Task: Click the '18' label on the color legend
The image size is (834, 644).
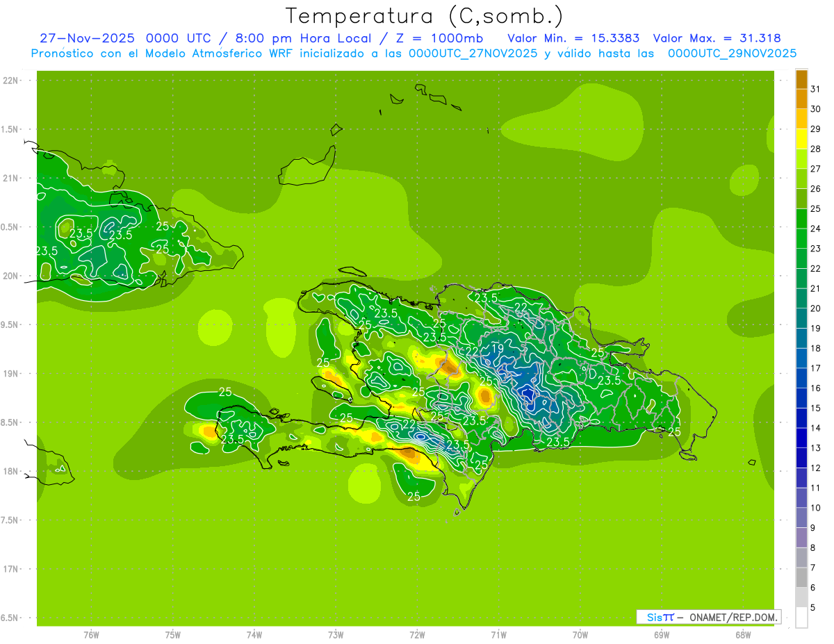Action: 815,349
